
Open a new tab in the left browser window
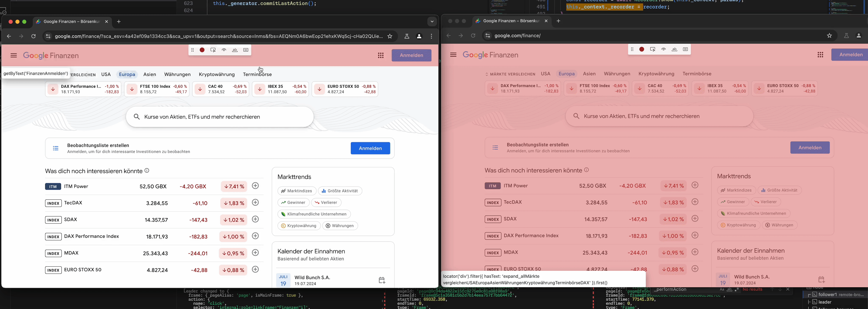coord(119,22)
